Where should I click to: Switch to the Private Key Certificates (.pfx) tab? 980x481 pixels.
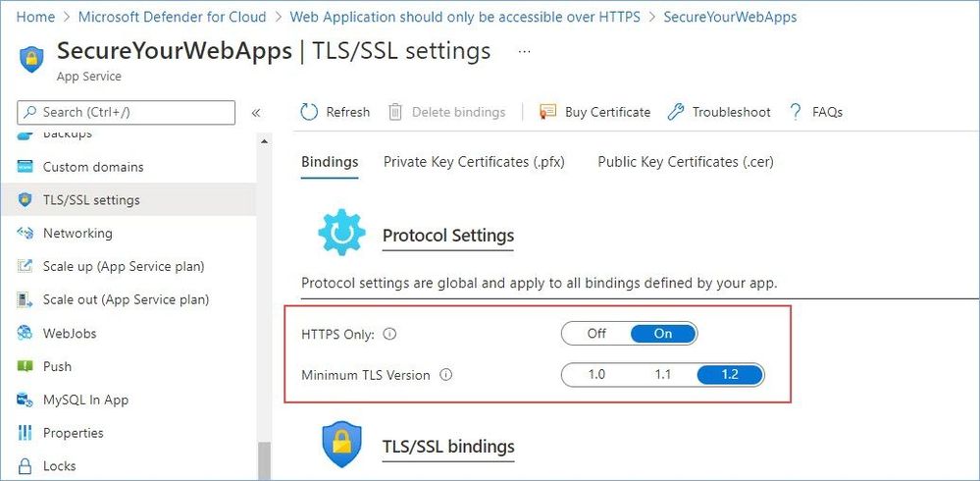[x=475, y=162]
